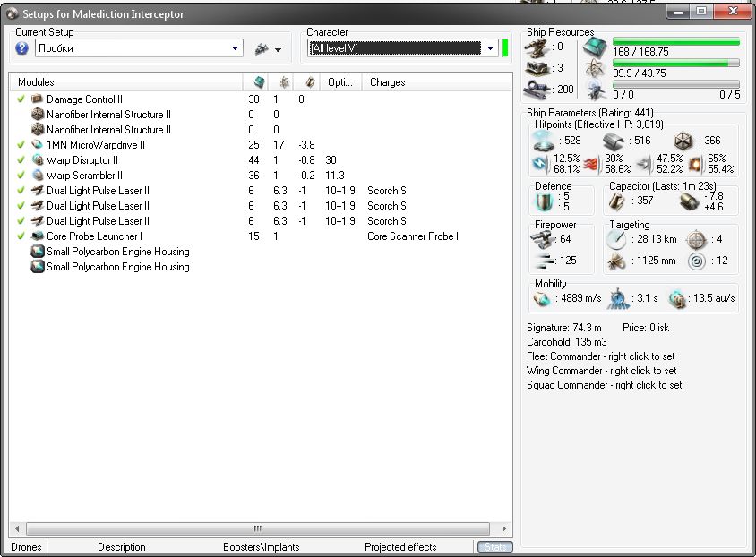756x557 pixels.
Task: Click the Charges column header
Action: pyautogui.click(x=437, y=82)
